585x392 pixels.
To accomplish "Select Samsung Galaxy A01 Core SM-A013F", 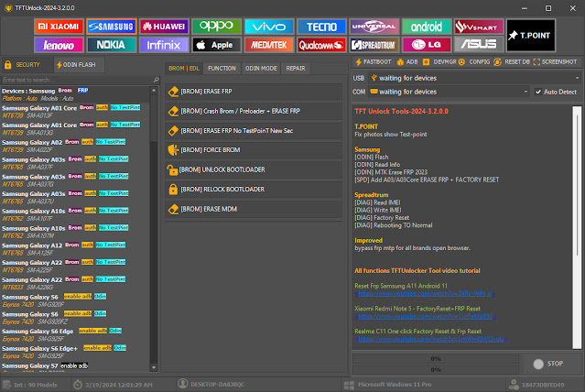I will 75,112.
